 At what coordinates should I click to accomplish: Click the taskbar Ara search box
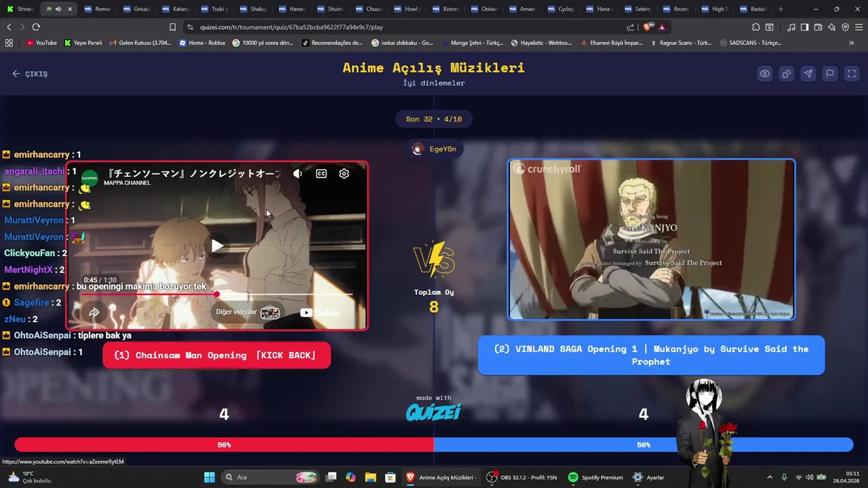tap(271, 477)
